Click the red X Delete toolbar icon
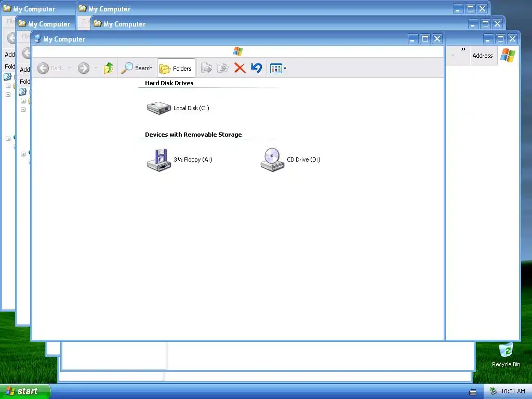This screenshot has height=399, width=532. [x=240, y=68]
